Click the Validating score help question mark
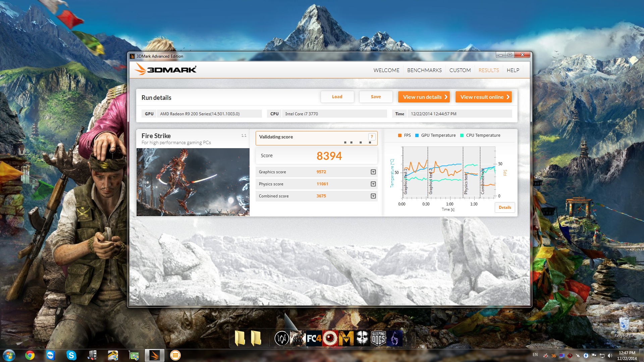644x362 pixels. pyautogui.click(x=372, y=137)
